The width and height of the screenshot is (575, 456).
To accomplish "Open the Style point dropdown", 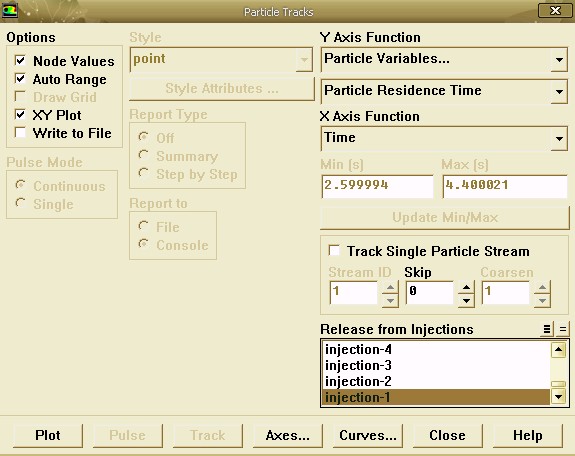I will coord(304,59).
